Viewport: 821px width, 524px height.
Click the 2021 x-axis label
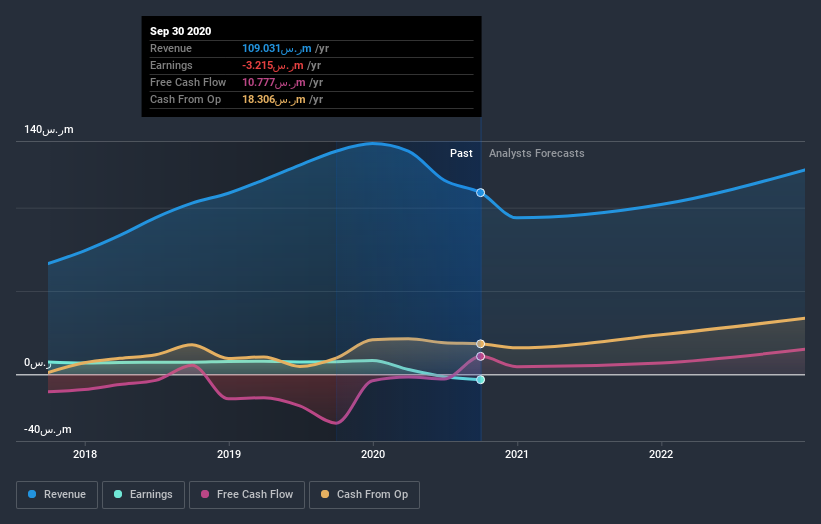point(517,454)
